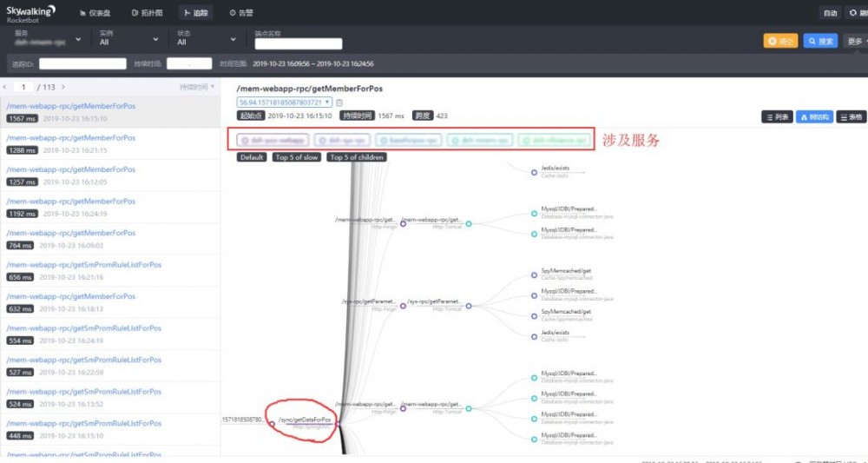
Task: Click the orange 清空 clear button
Action: 780,41
